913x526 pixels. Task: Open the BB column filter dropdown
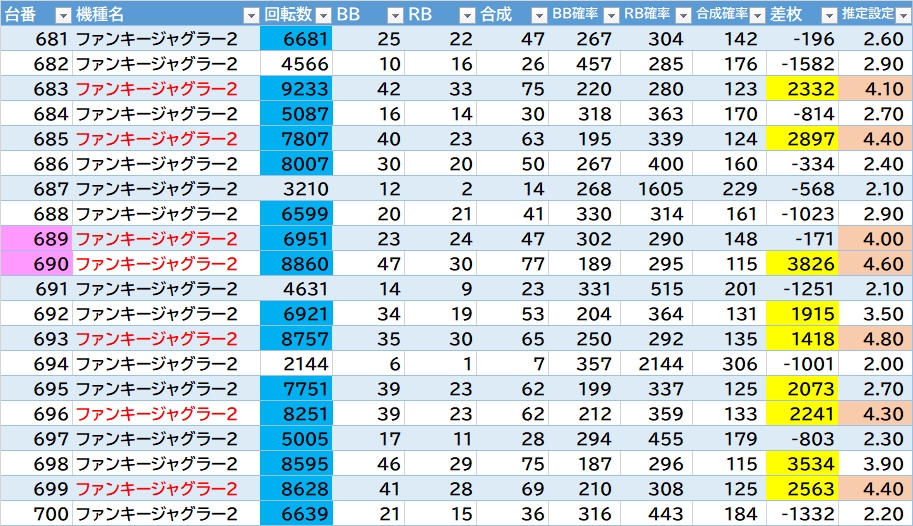click(x=396, y=15)
